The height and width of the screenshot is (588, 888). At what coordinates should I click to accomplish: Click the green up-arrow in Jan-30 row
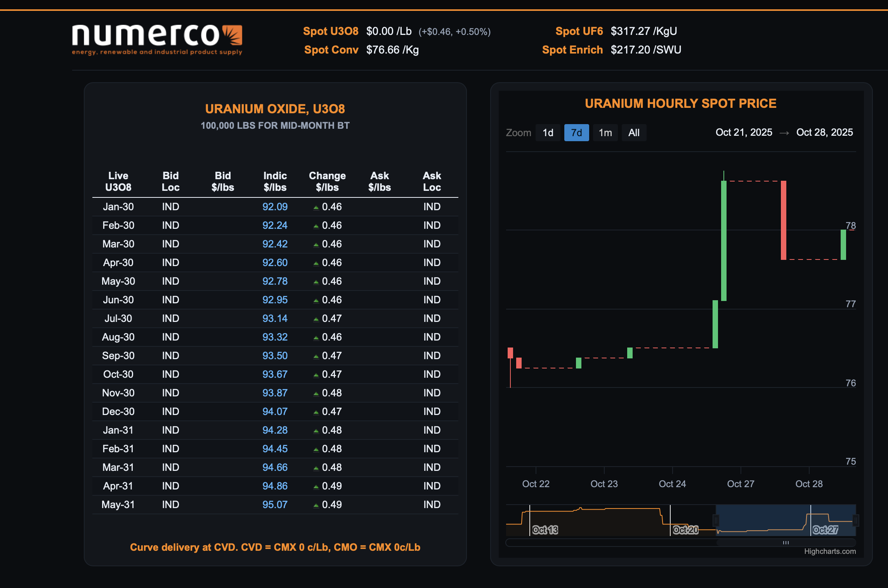pyautogui.click(x=316, y=208)
